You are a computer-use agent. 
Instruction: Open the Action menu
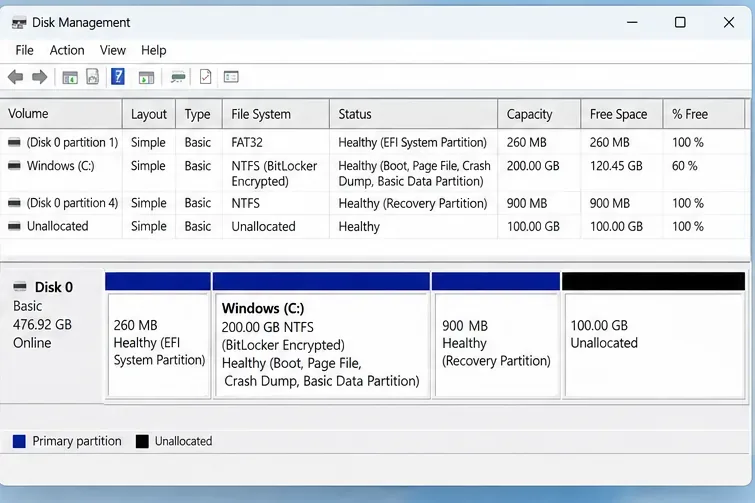(x=67, y=51)
